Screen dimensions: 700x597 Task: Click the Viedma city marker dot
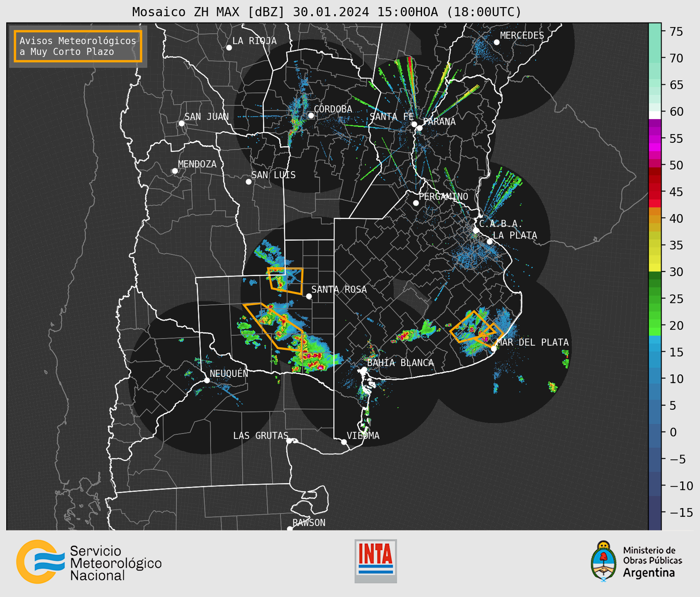(x=344, y=442)
